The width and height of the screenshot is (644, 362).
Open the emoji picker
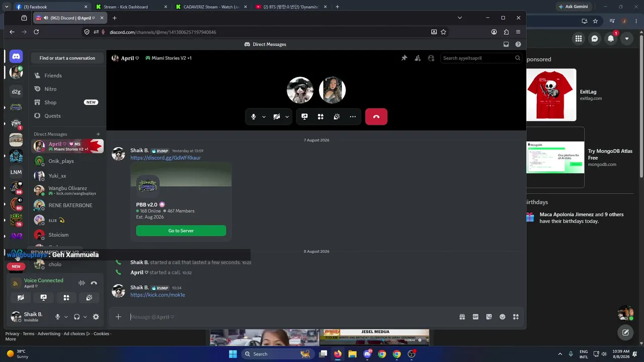(x=502, y=317)
